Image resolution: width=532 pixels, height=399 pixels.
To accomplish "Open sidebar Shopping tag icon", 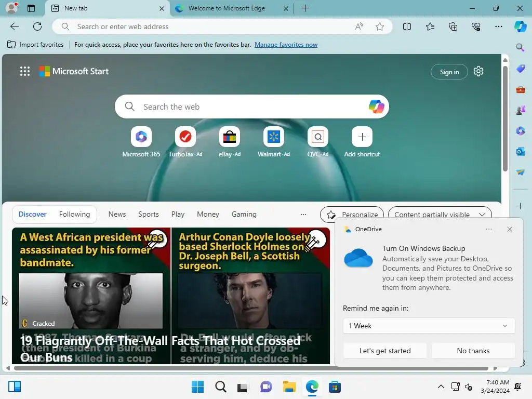I will [x=521, y=69].
